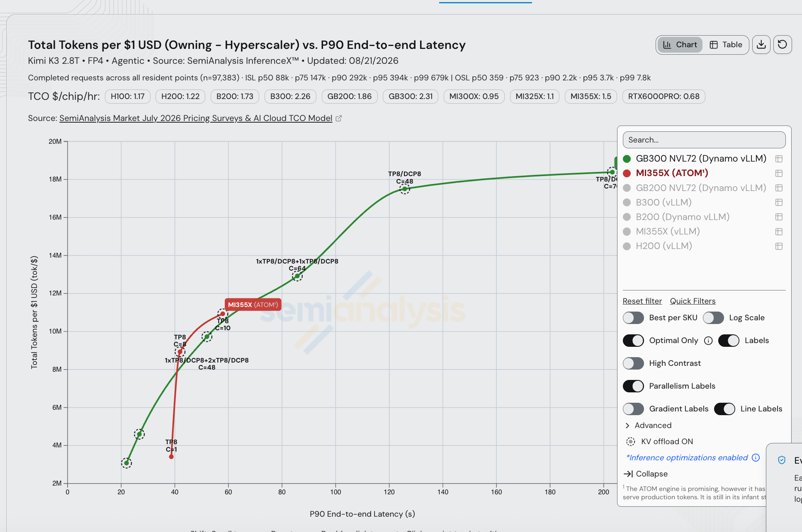The image size is (802, 532).
Task: Click info icon beside Inference optimizations enabled
Action: point(756,458)
